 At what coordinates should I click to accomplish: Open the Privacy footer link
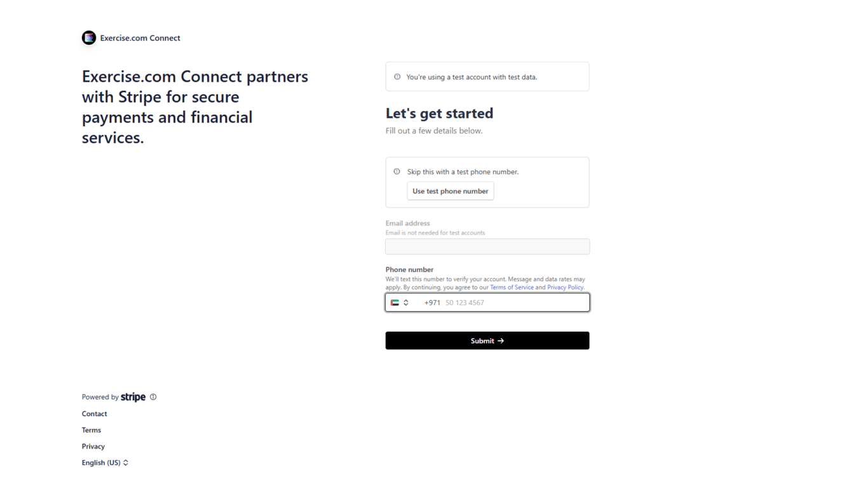pyautogui.click(x=93, y=446)
